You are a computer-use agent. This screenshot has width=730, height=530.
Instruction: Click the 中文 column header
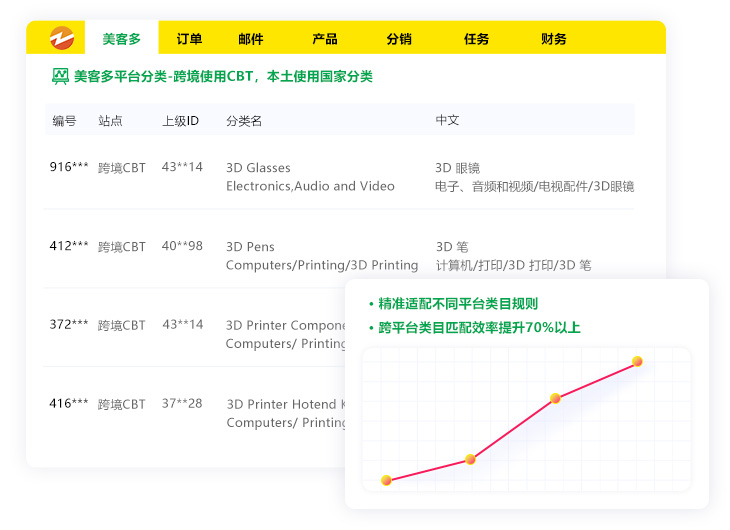[447, 121]
